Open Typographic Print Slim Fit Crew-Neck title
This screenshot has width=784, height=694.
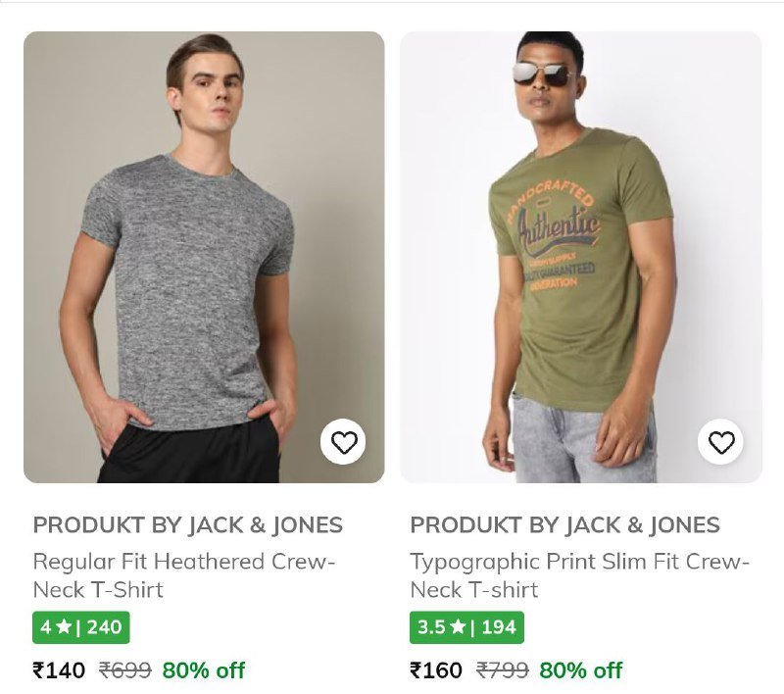point(579,575)
